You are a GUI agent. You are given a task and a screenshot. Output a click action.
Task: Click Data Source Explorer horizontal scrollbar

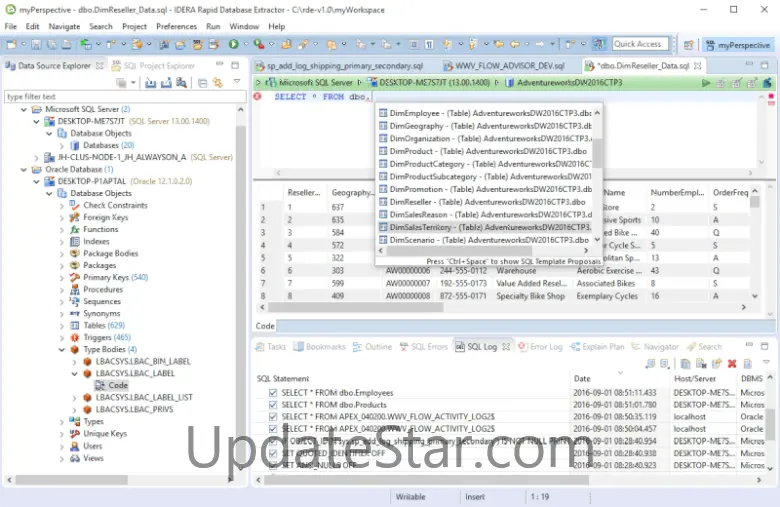[72, 480]
